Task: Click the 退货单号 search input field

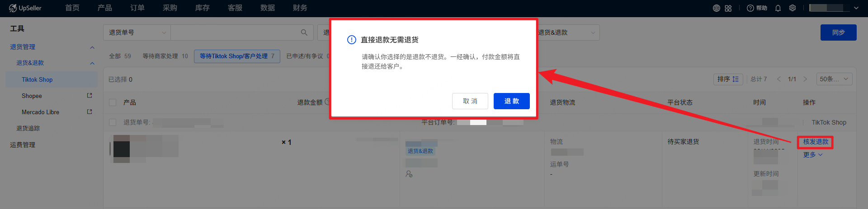Action: click(235, 33)
